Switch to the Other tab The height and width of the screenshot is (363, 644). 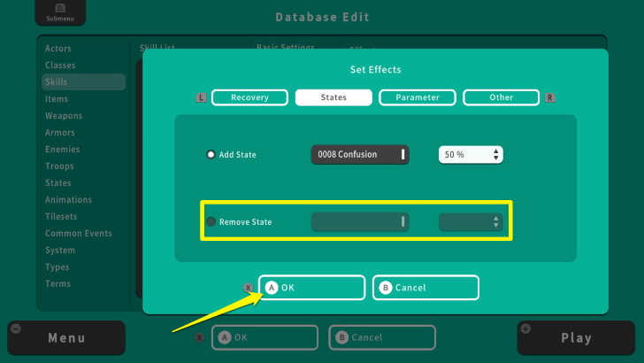[501, 97]
